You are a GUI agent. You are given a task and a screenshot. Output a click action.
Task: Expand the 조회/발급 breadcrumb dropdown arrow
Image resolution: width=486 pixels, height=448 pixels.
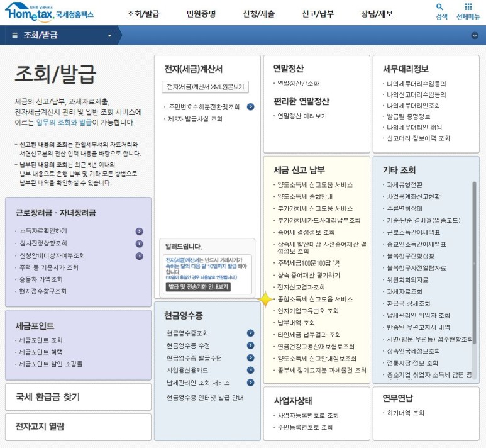pyautogui.click(x=109, y=35)
